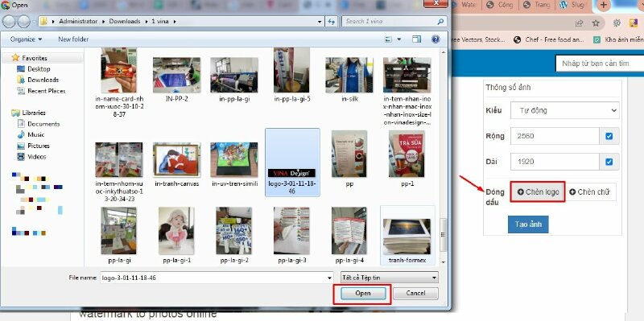Select the in-tem-nhan-inox file thumbnail
The width and height of the screenshot is (644, 321).
(407, 75)
